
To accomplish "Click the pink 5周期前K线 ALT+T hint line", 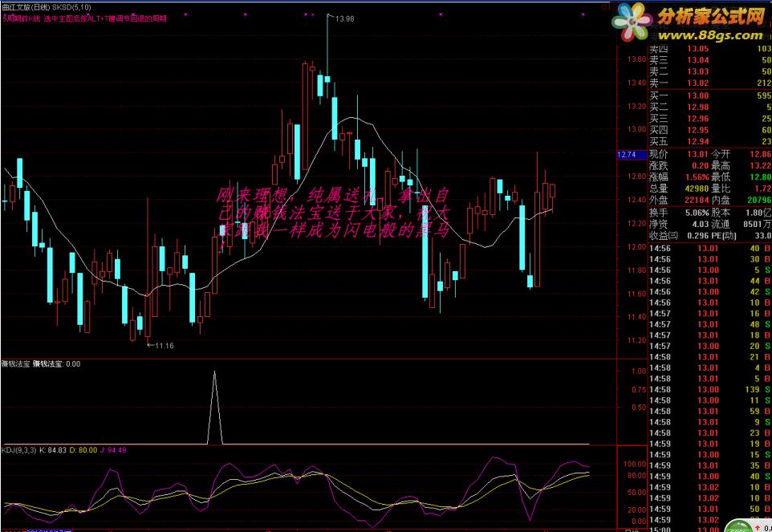I will coord(84,18).
